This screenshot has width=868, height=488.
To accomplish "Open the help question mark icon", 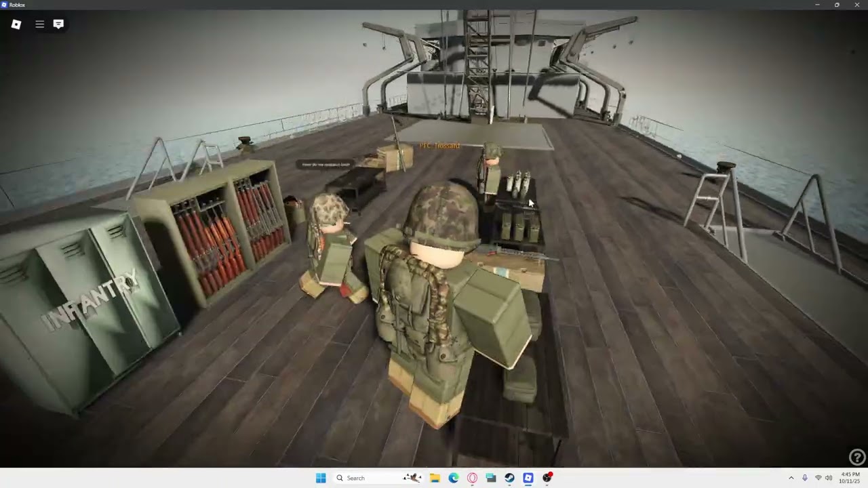I will click(857, 457).
